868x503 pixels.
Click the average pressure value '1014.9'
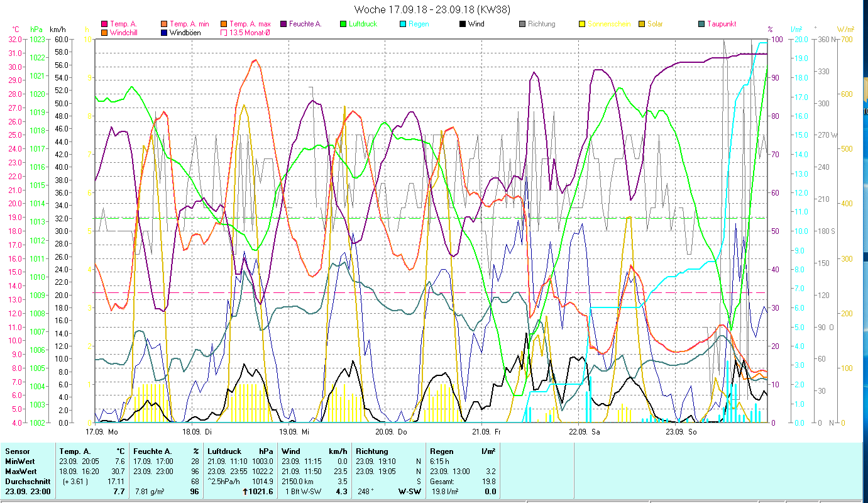(x=263, y=482)
